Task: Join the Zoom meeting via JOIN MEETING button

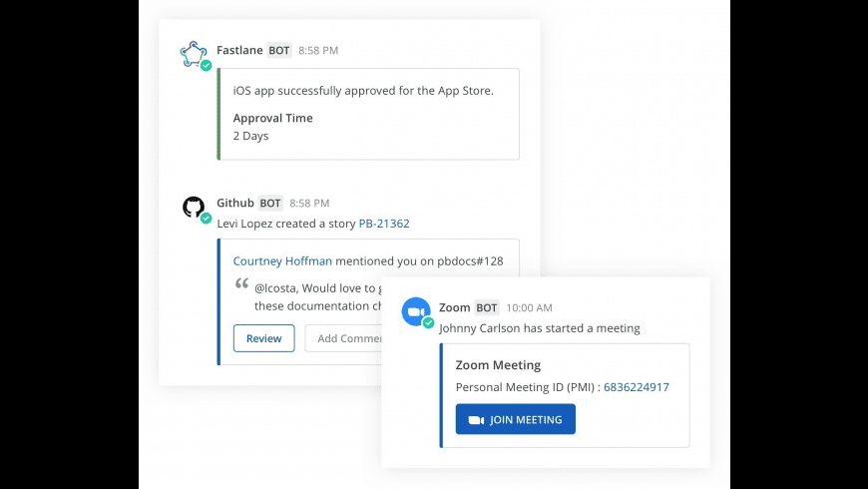Action: (x=515, y=420)
